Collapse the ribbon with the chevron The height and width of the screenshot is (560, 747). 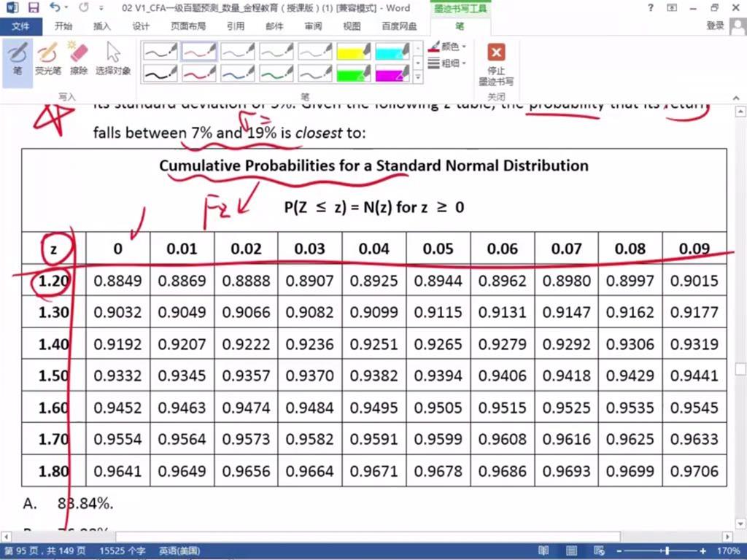pos(736,98)
